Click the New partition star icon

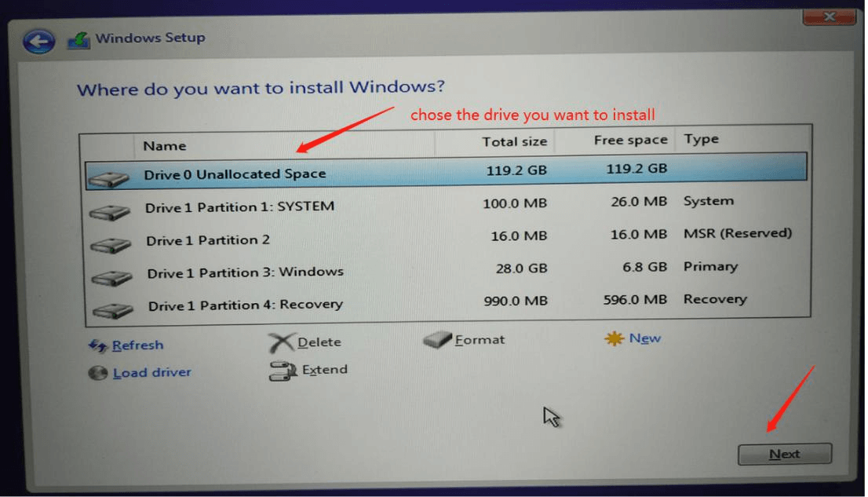(614, 338)
